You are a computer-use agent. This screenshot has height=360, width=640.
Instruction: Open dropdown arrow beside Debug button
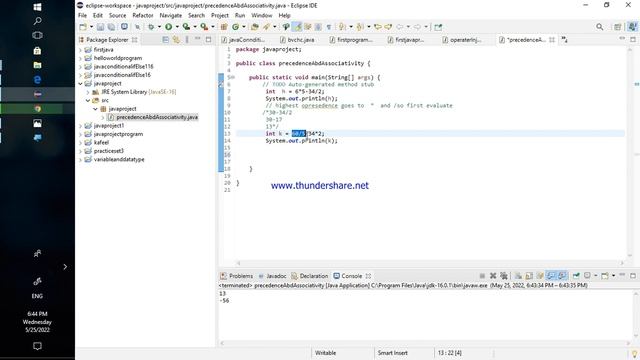pyautogui.click(x=159, y=27)
